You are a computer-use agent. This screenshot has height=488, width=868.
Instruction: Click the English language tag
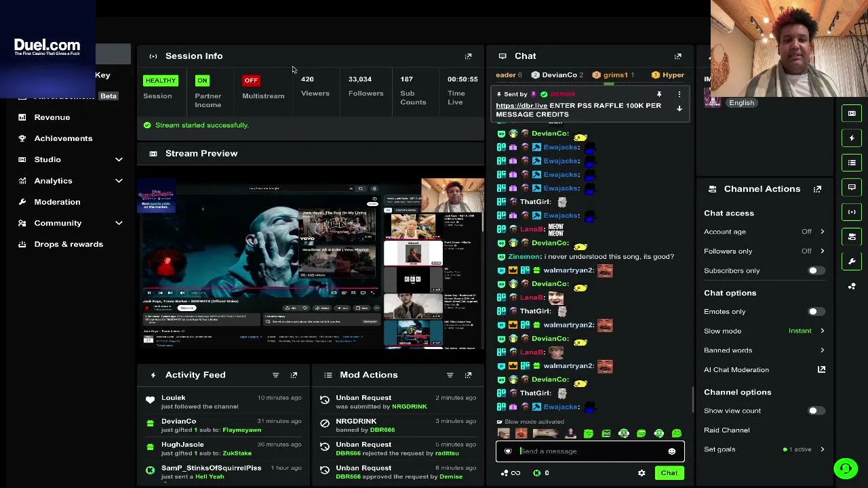pos(741,103)
